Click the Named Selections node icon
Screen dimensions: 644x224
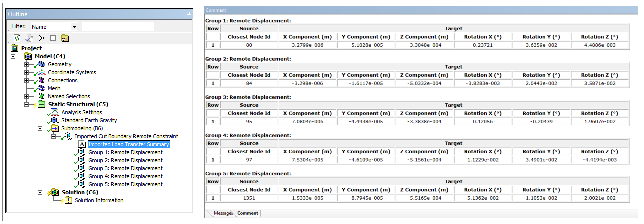pyautogui.click(x=41, y=96)
